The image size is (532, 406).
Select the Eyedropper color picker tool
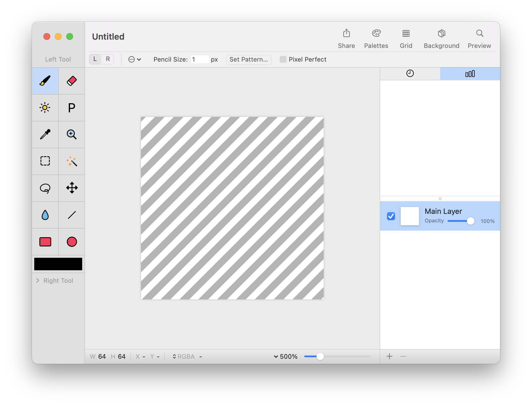[x=45, y=134]
